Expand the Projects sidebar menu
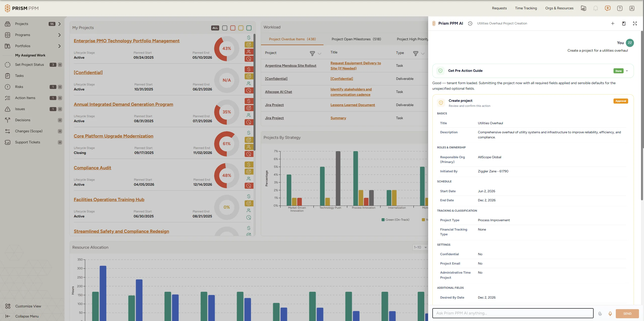Viewport: 644px width, 321px height. coord(59,24)
